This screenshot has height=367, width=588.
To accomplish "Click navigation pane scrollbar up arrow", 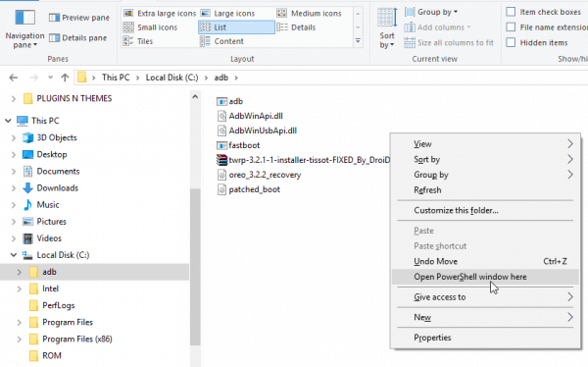I will pyautogui.click(x=195, y=97).
